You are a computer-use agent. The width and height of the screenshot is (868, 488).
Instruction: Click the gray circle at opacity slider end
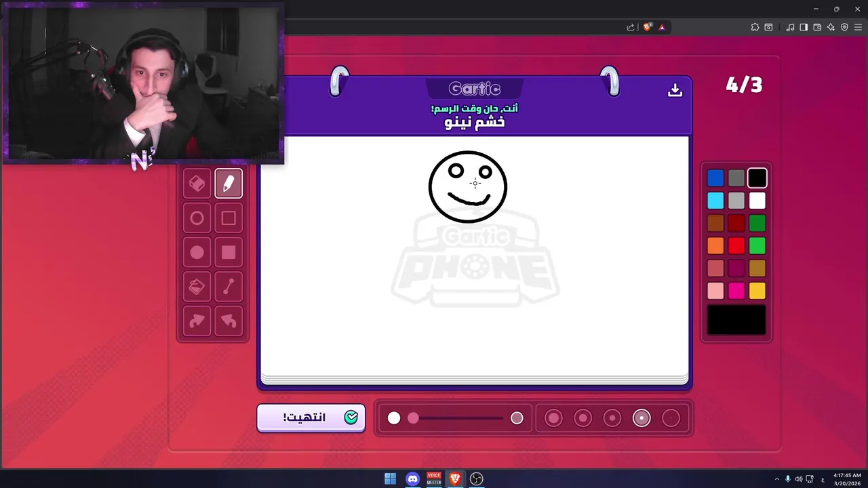517,418
